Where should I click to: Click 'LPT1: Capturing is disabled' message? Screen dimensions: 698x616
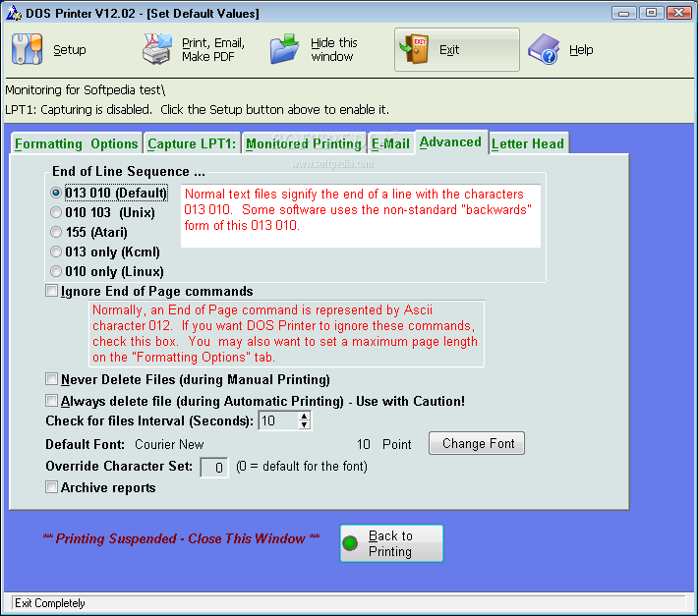[x=198, y=109]
